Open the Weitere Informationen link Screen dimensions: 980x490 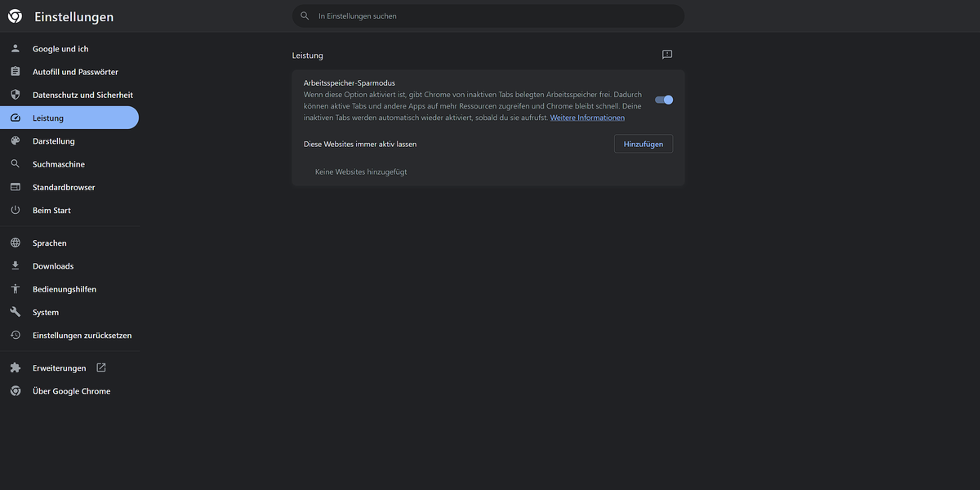click(587, 118)
